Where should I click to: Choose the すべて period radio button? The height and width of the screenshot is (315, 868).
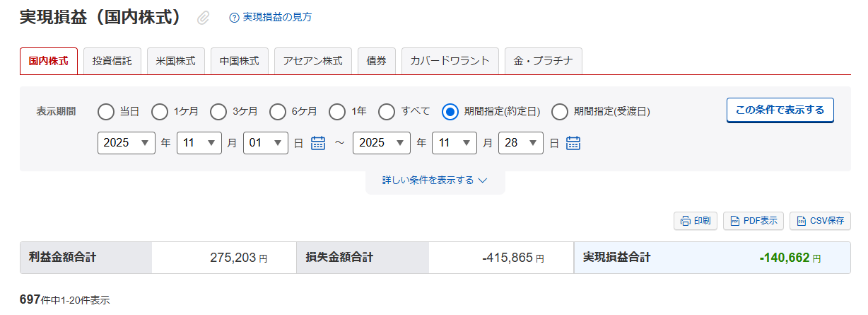(387, 111)
